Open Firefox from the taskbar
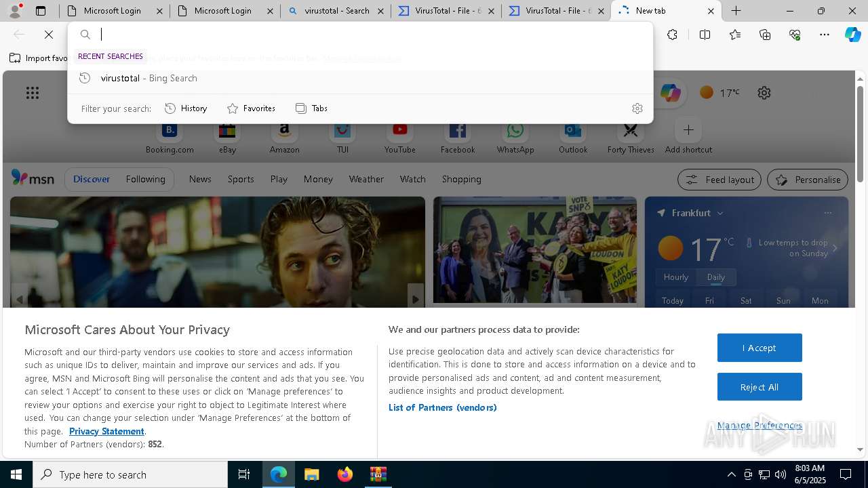The image size is (868, 488). pos(345,474)
